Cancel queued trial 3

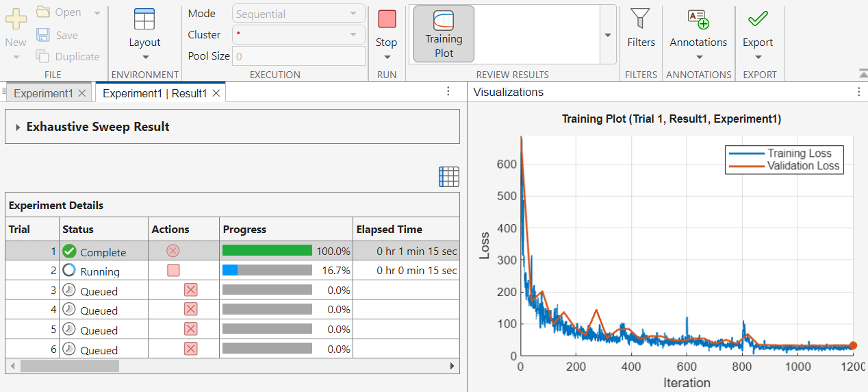click(x=191, y=290)
